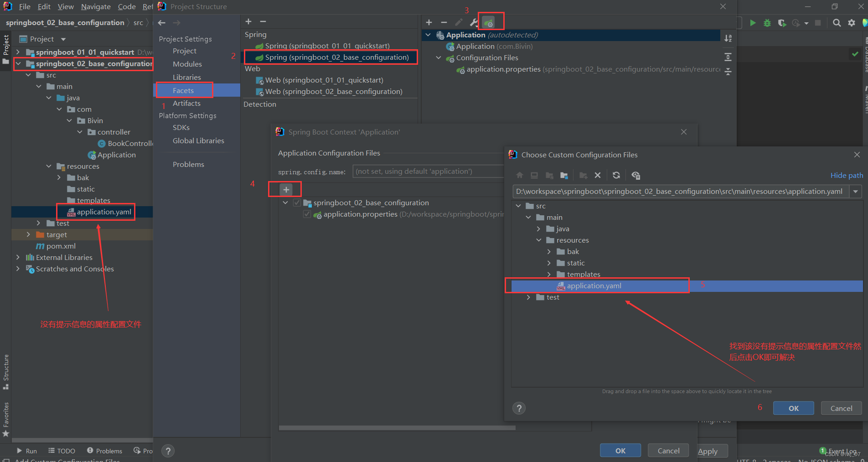Collapse the Configuration Files node
Screen dimensions: 868x462
pyautogui.click(x=439, y=58)
